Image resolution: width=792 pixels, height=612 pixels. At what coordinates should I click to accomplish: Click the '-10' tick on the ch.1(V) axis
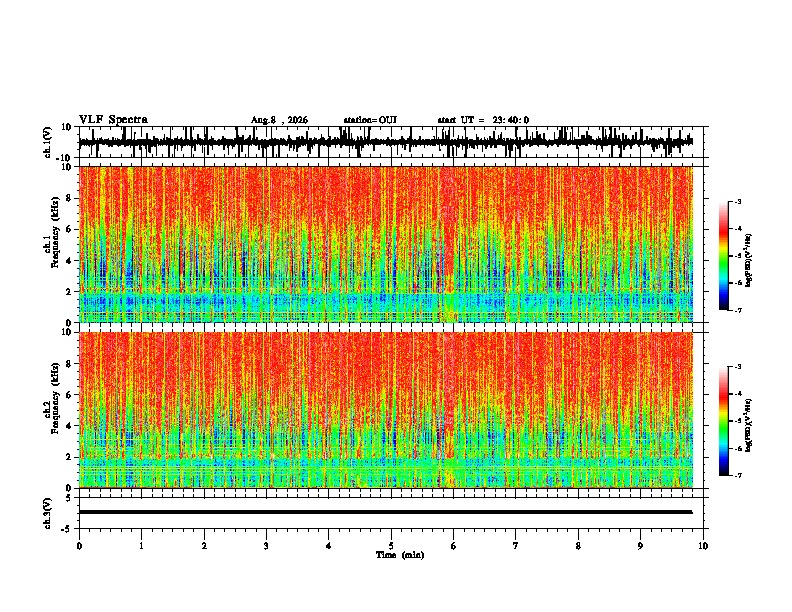coord(65,158)
